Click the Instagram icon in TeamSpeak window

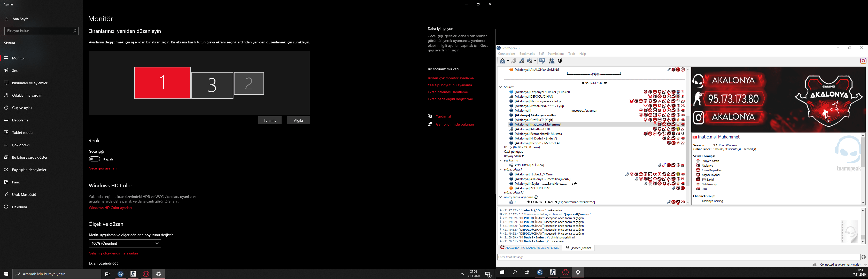(x=863, y=61)
